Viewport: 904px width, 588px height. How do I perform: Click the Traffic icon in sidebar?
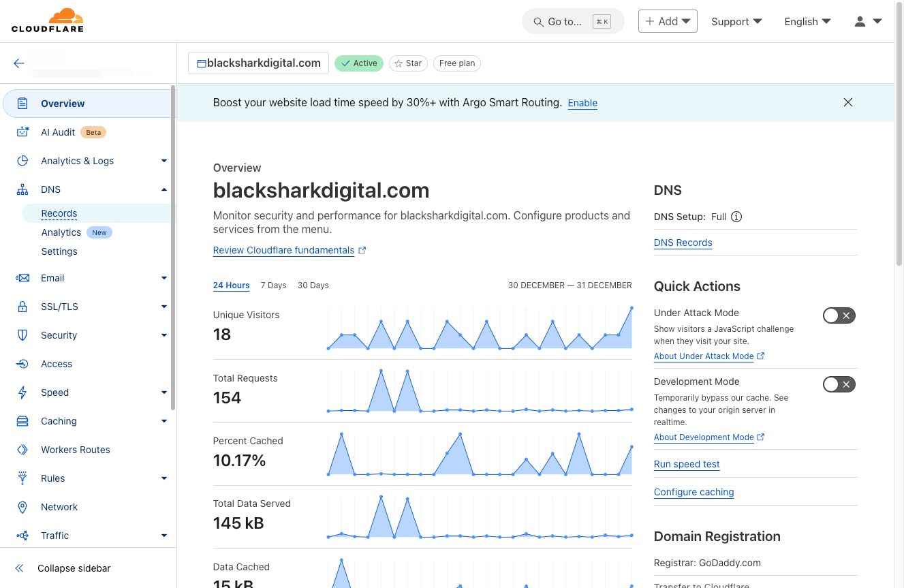(x=22, y=536)
